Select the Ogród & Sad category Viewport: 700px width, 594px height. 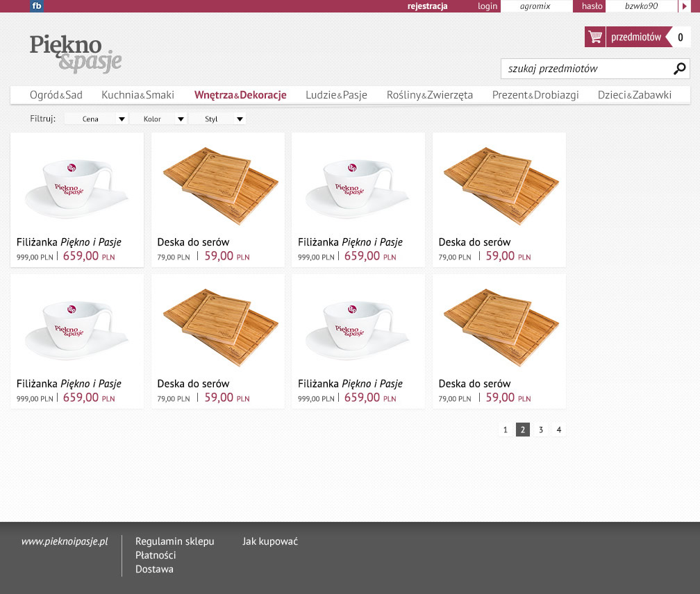tap(56, 95)
